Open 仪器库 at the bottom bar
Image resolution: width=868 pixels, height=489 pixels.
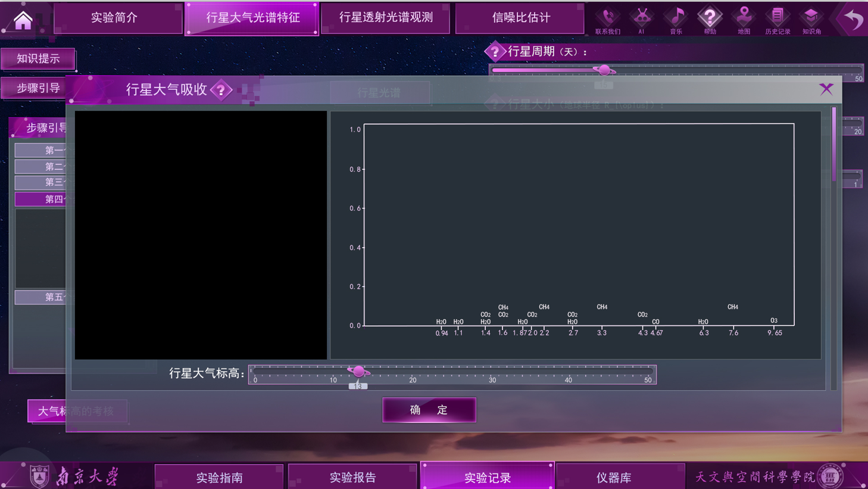tap(620, 477)
